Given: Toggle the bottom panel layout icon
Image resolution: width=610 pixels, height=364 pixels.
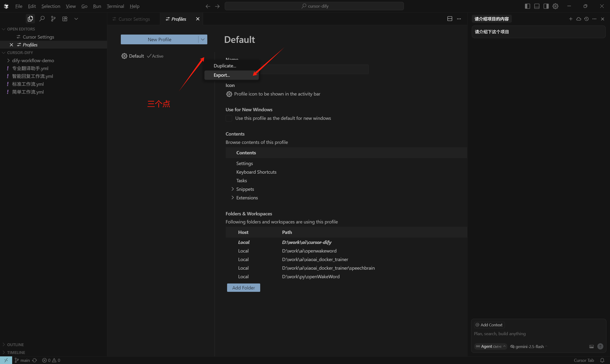Looking at the screenshot, I should (x=537, y=6).
